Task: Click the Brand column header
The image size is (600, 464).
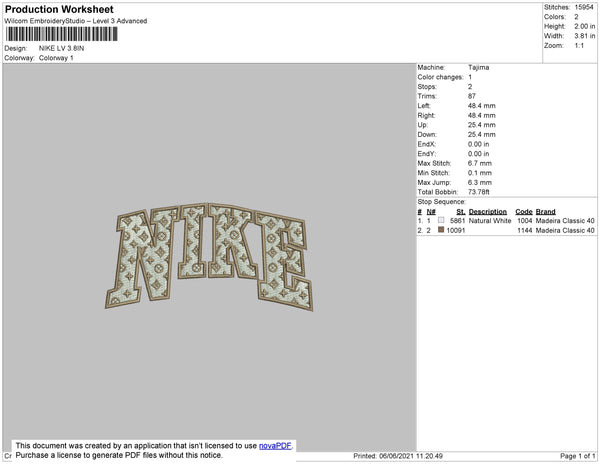Action: 545,212
